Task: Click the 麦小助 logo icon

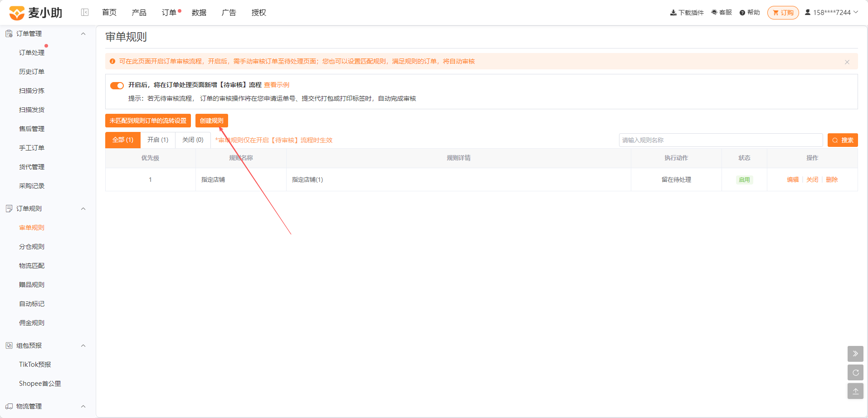Action: coord(17,13)
